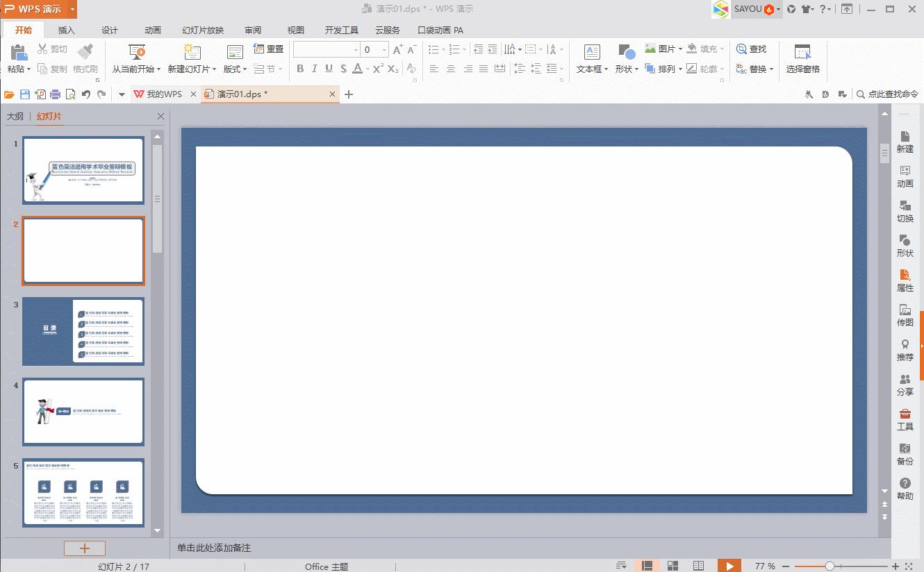Toggle Underline formatting
Screen dimensions: 924x572
pos(329,69)
